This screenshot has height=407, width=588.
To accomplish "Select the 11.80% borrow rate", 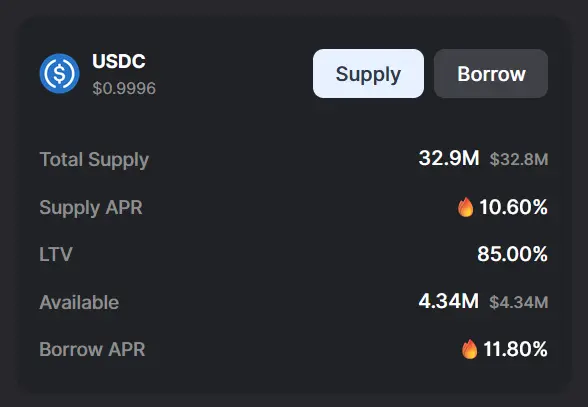I will coord(516,349).
